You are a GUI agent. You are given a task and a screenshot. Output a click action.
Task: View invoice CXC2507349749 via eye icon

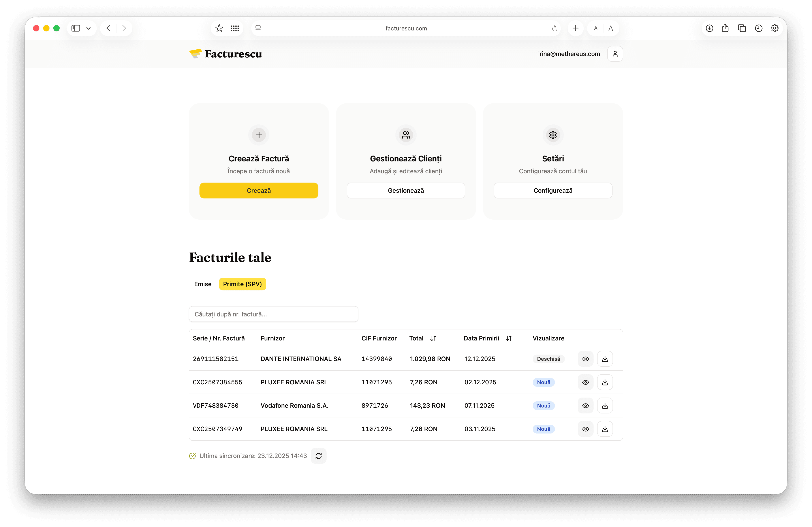585,429
